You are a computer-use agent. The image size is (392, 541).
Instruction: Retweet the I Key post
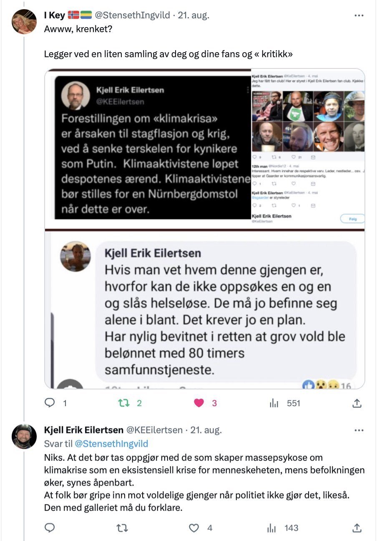pyautogui.click(x=124, y=403)
